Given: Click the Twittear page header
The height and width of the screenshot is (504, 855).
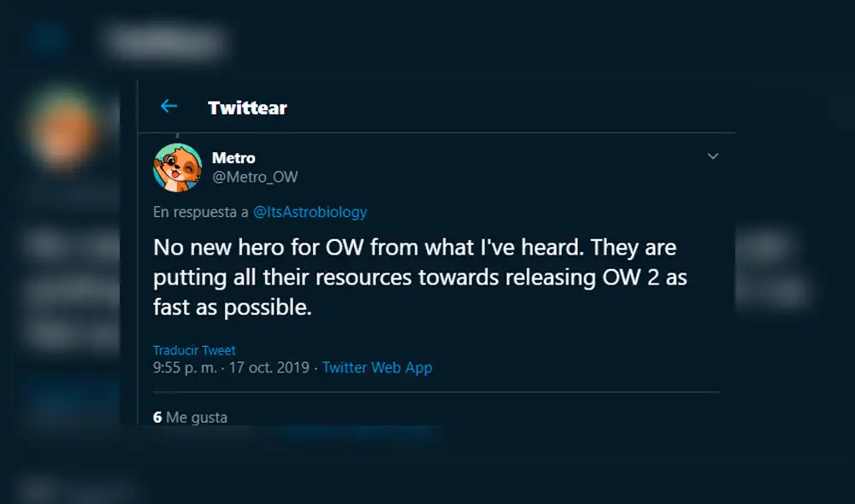Looking at the screenshot, I should (247, 108).
